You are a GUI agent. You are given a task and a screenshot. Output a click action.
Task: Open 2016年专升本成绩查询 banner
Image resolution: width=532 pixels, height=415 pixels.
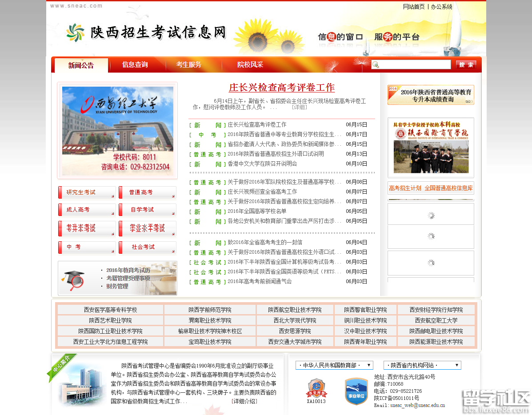(431, 95)
